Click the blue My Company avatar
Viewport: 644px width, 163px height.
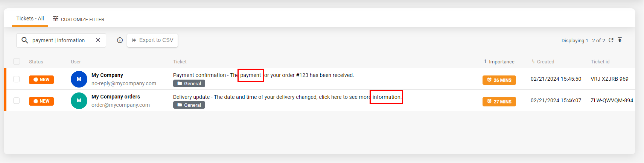pos(79,79)
